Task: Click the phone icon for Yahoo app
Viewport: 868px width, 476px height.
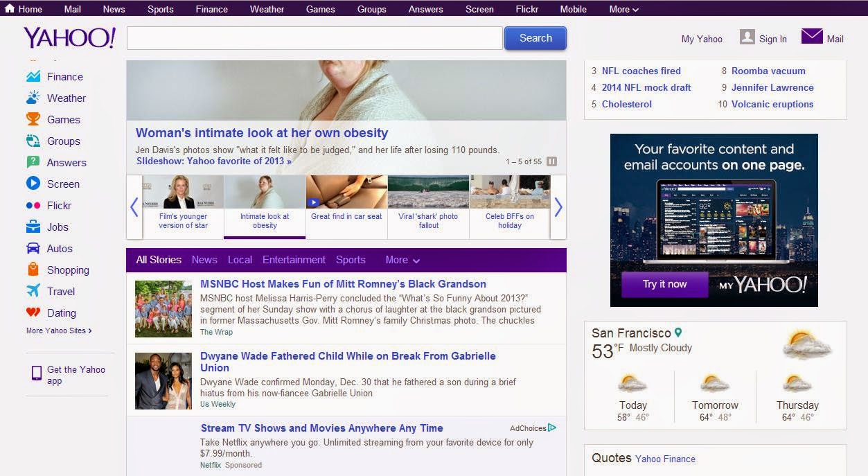Action: coord(37,373)
